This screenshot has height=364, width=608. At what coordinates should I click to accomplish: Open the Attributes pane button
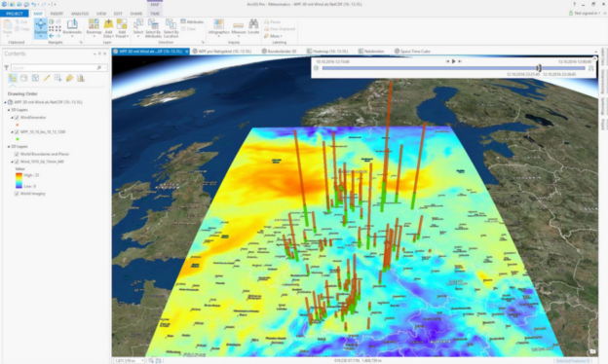coord(192,21)
